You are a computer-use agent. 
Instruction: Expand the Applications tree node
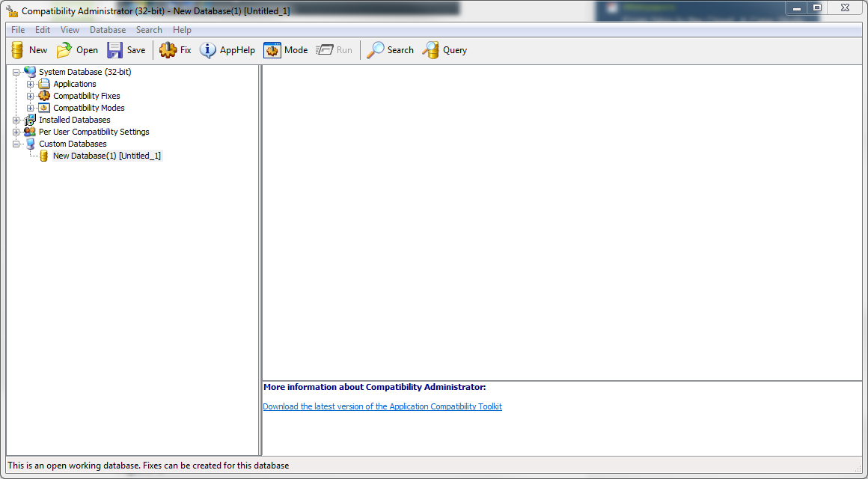pyautogui.click(x=31, y=84)
